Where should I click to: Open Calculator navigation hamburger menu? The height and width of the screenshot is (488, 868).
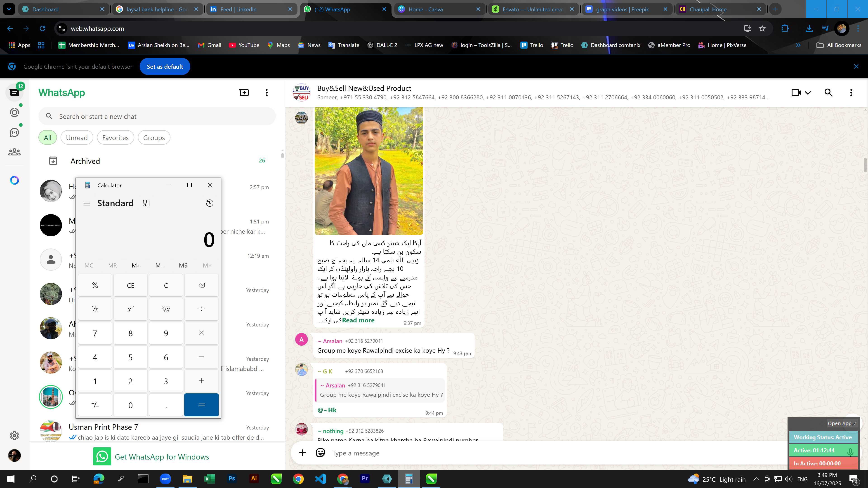(87, 203)
